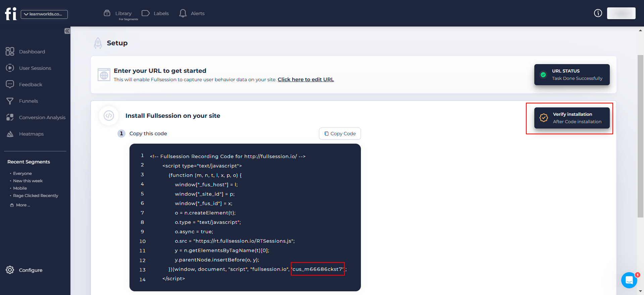Click the scrollbar down arrow
Screen dimensions: 644x295
tap(640, 291)
